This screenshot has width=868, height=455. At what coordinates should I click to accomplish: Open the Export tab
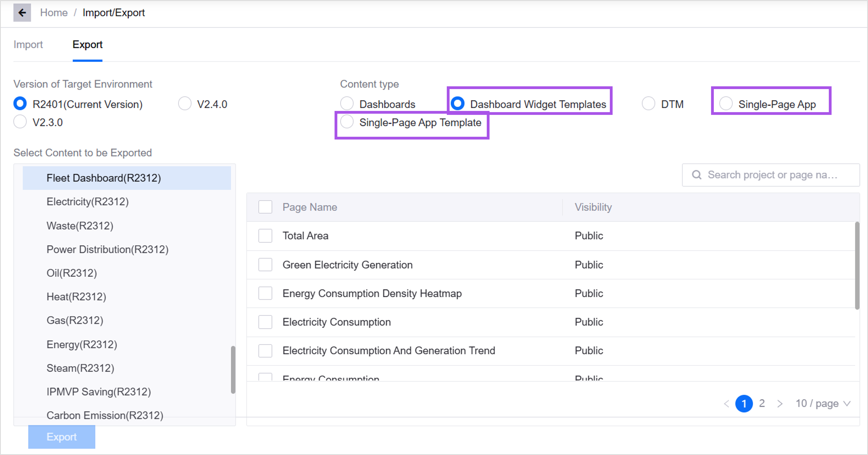click(x=87, y=45)
